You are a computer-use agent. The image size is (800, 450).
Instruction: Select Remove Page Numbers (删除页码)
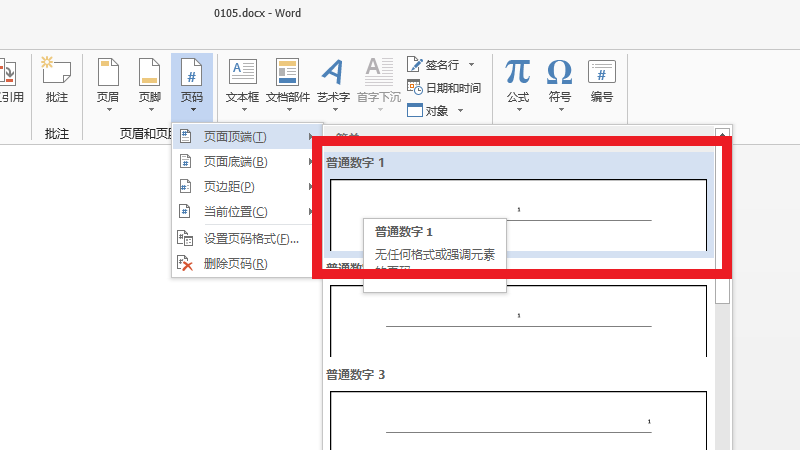[x=235, y=264]
